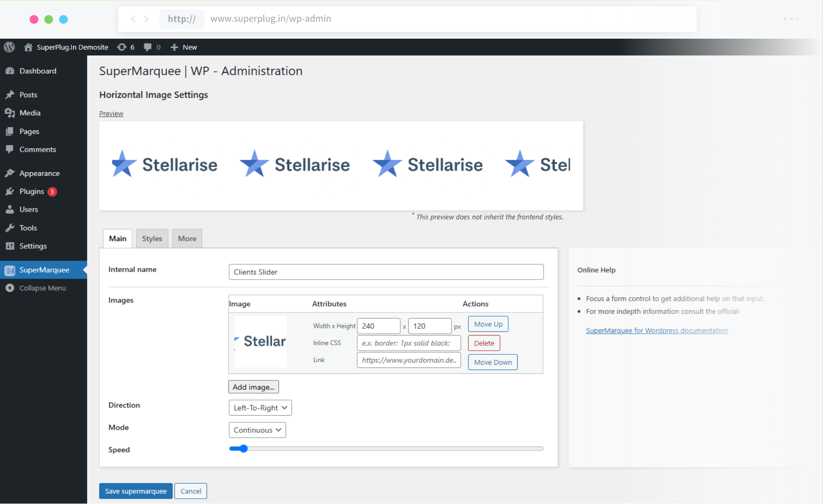Screen dimensions: 823x504
Task: Open the Mode Continuous dropdown
Action: 257,430
